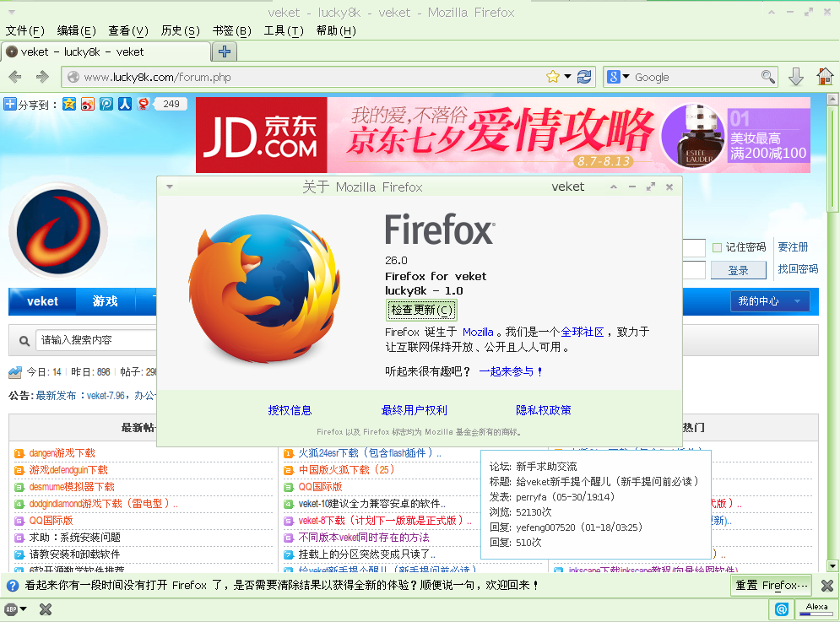Click the forum search box 请输入搜索内容
This screenshot has height=622, width=840.
click(x=96, y=340)
